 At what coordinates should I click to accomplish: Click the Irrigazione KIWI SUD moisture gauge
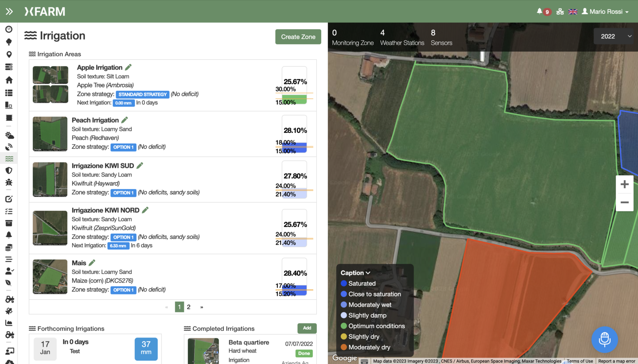pos(294,179)
